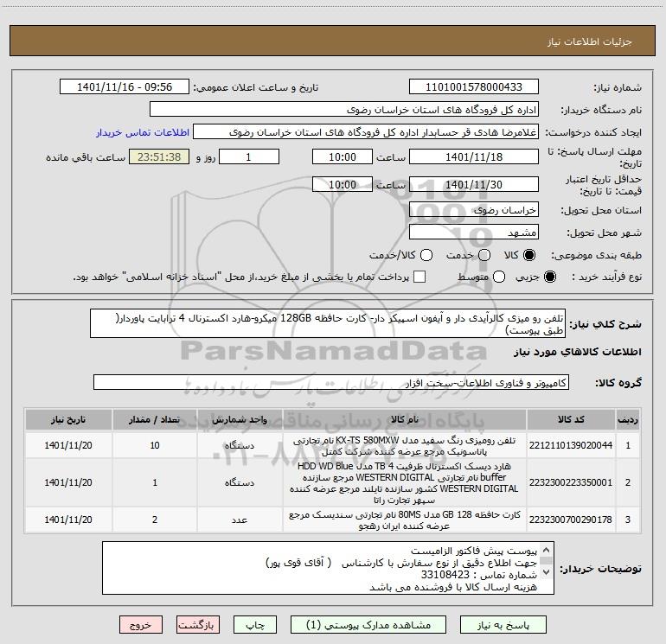Toggle the اسناد خزانه اسلامی payment checkbox

coord(419,277)
